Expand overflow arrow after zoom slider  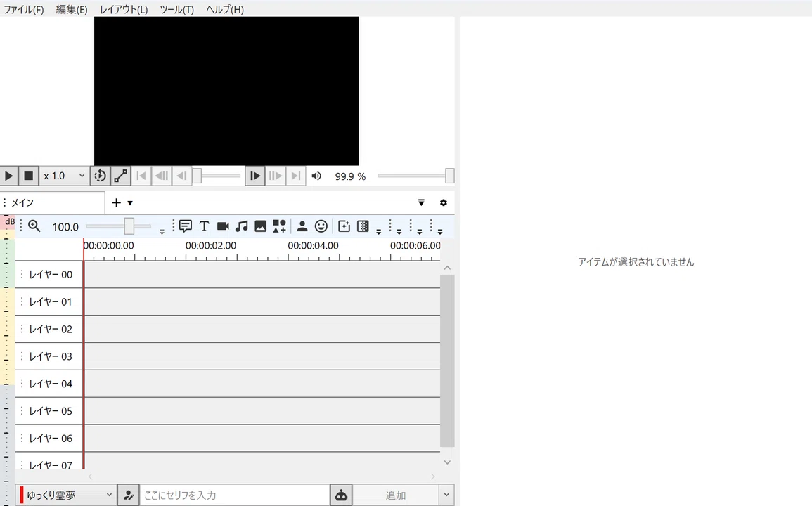point(162,231)
